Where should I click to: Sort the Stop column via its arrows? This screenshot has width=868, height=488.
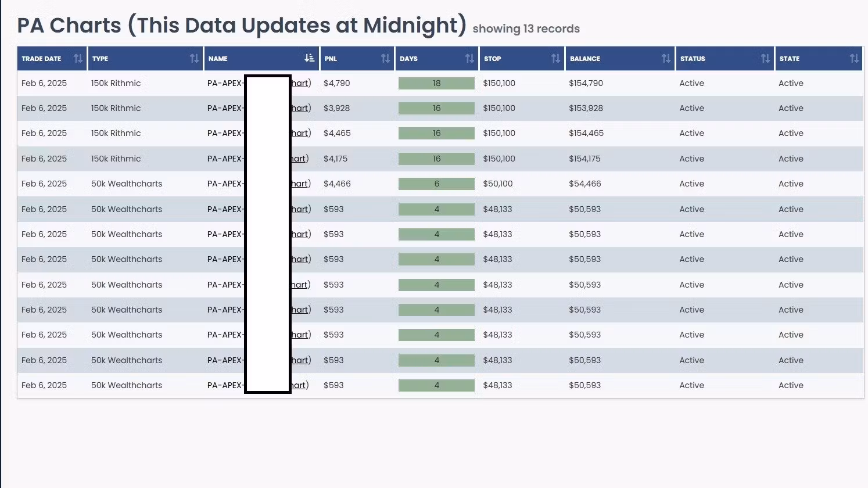click(x=555, y=59)
